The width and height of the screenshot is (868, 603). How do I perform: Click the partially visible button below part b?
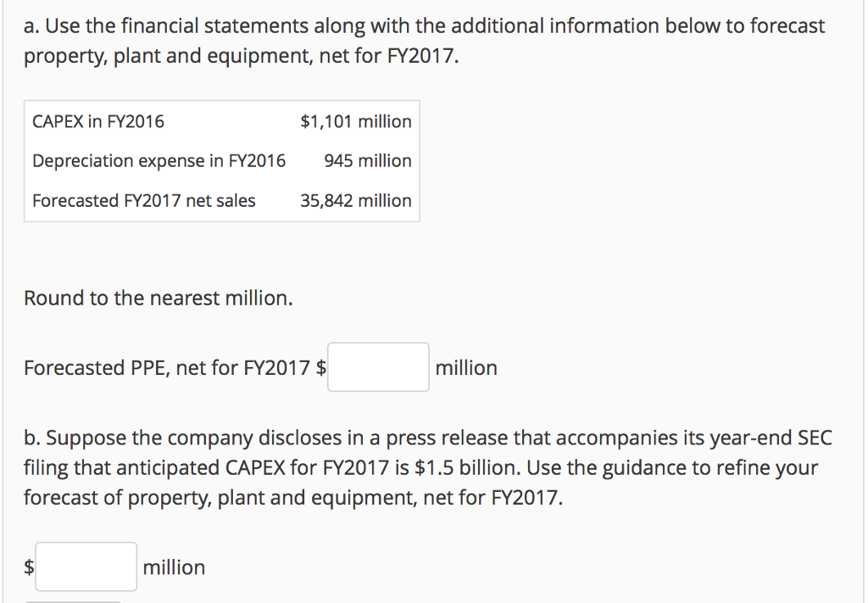[x=72, y=600]
